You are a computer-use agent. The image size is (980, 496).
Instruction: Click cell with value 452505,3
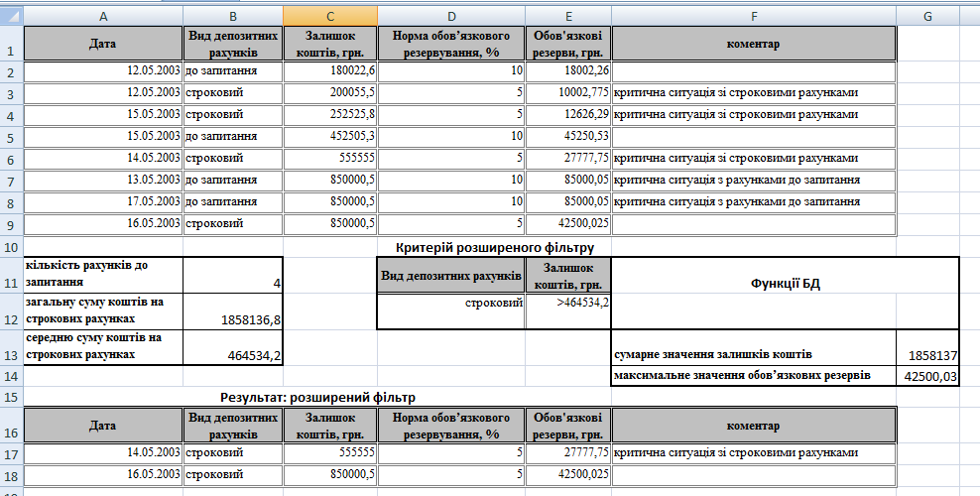[330, 137]
